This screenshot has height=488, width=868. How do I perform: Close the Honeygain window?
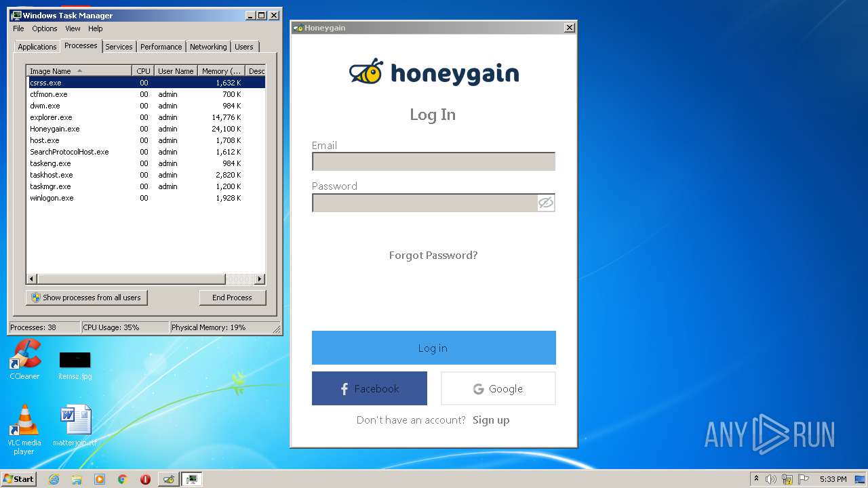point(570,28)
